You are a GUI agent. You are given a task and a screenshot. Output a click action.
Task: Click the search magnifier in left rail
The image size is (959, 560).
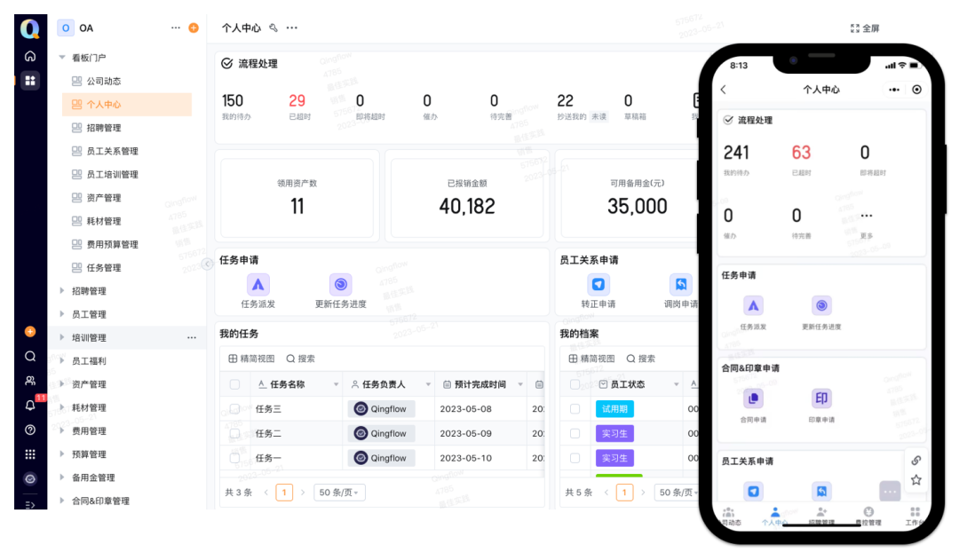[30, 357]
